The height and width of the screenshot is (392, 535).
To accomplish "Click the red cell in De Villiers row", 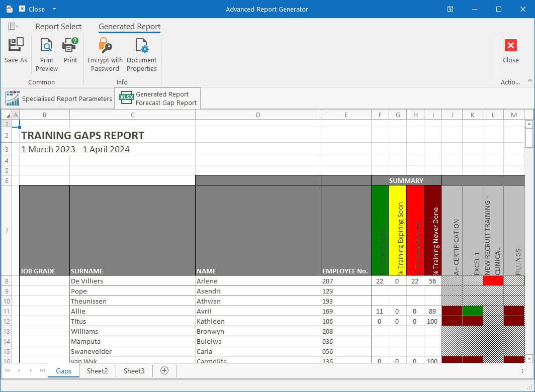I will [493, 281].
